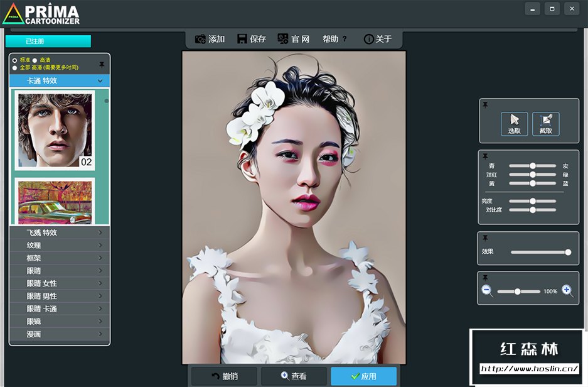Click the pin on the selection tools panel
Viewport: 588px width, 387px height.
click(485, 105)
